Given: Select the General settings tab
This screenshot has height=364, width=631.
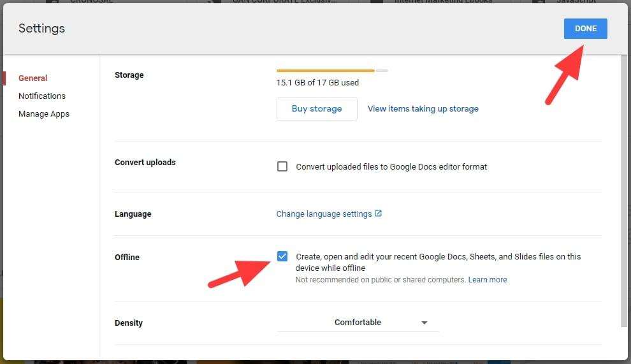Looking at the screenshot, I should [x=33, y=78].
